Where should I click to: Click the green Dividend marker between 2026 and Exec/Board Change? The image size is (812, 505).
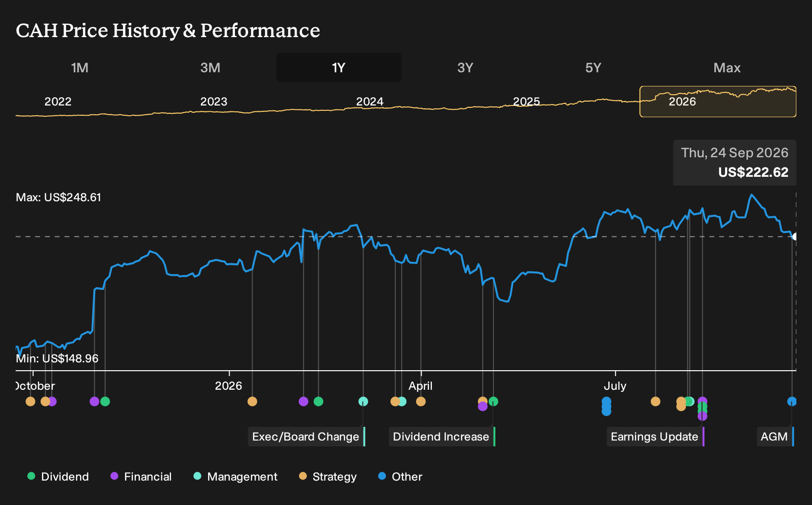pos(319,401)
